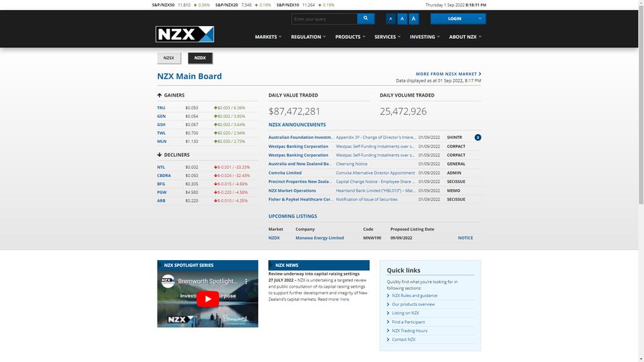Open MORE FROM NZSX MARKET link
The height and width of the screenshot is (362, 644).
(448, 74)
